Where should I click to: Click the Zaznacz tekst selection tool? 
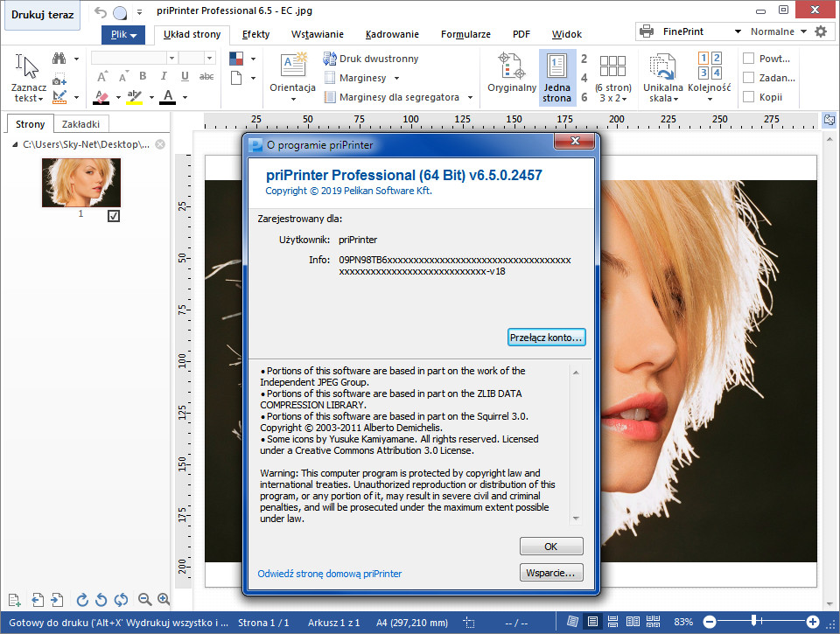coord(29,78)
